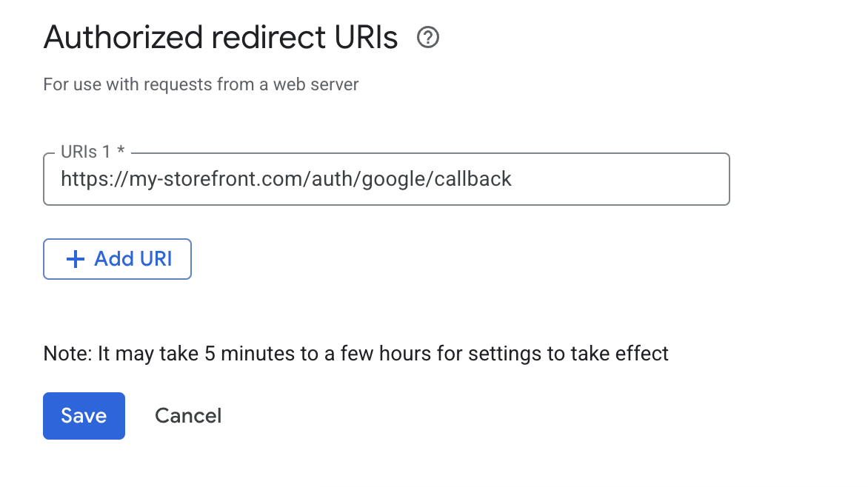Select the my-storefront.com callback URL text
This screenshot has width=868, height=487.
coord(286,178)
